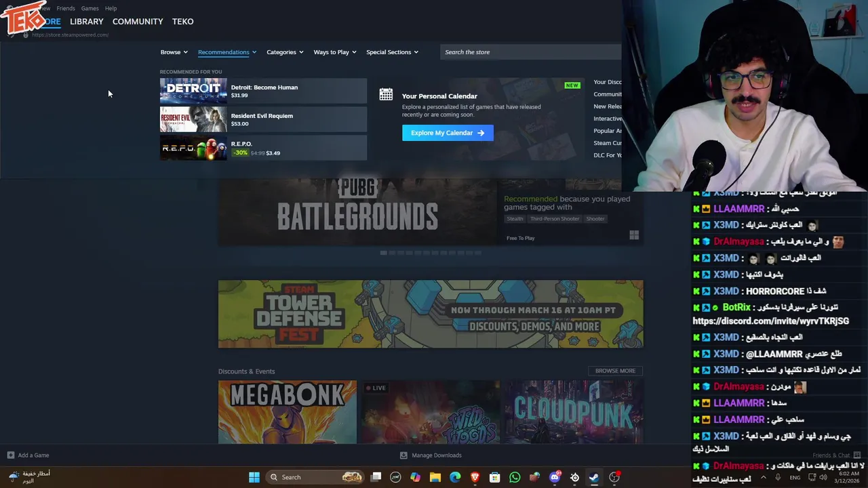868x488 pixels.
Task: Click in the Search the store field
Action: tap(530, 52)
